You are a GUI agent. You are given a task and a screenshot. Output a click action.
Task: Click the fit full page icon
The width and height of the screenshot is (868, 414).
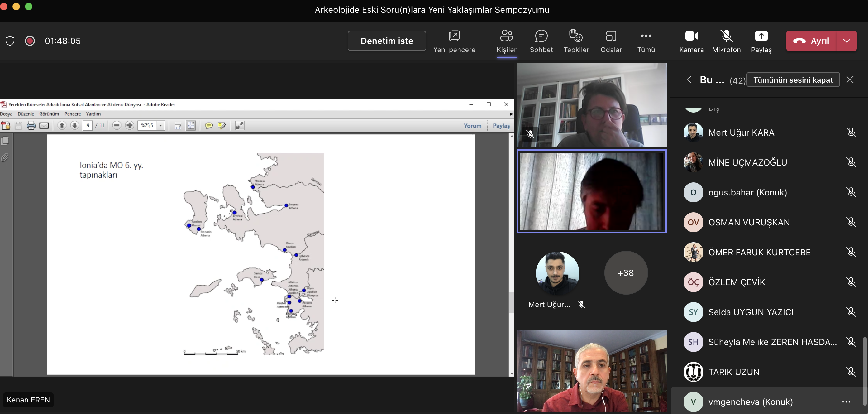pos(191,125)
